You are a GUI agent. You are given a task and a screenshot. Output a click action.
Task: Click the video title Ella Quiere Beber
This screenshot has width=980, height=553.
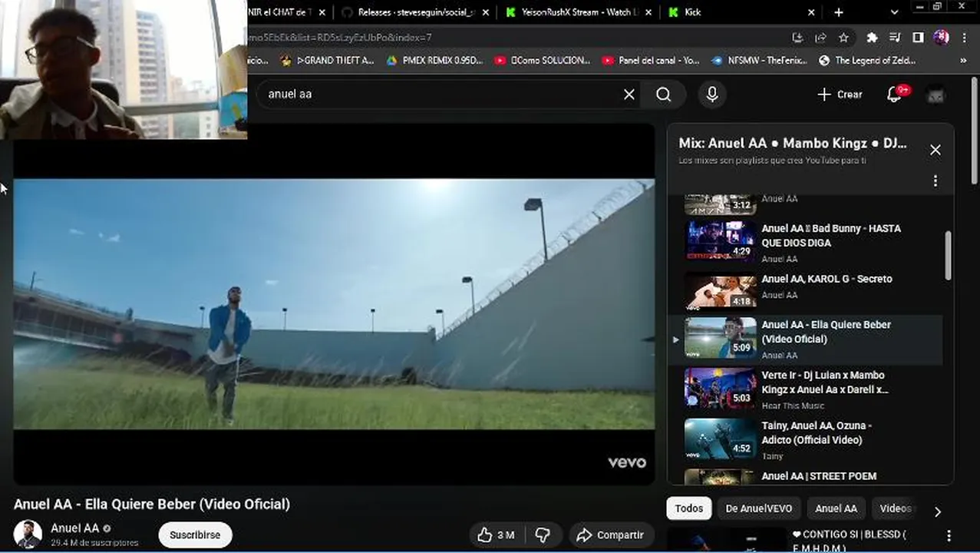click(152, 505)
